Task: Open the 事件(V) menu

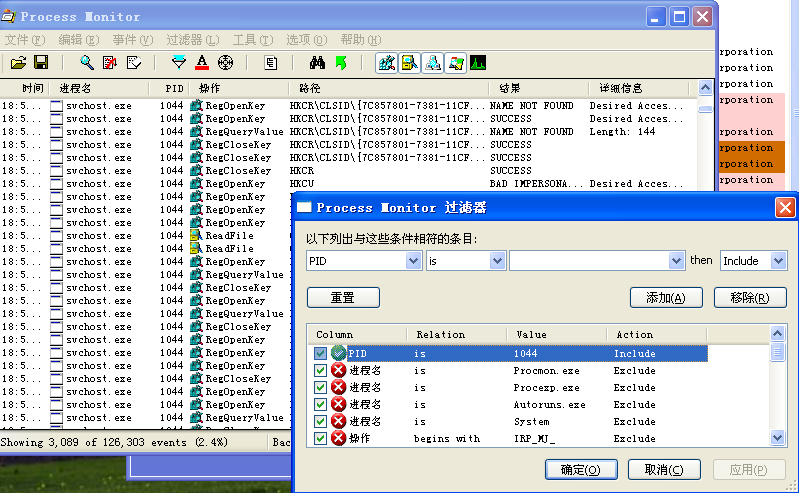Action: 132,40
